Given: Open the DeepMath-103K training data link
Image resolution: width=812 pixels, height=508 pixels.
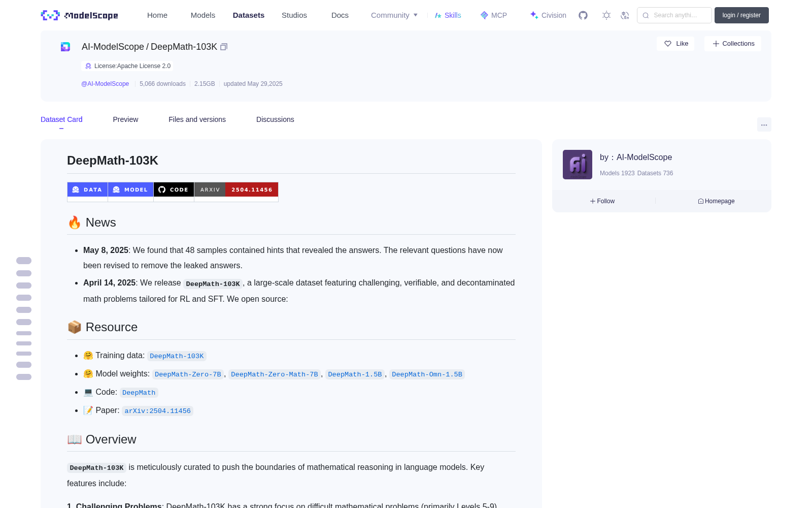Looking at the screenshot, I should click(177, 356).
